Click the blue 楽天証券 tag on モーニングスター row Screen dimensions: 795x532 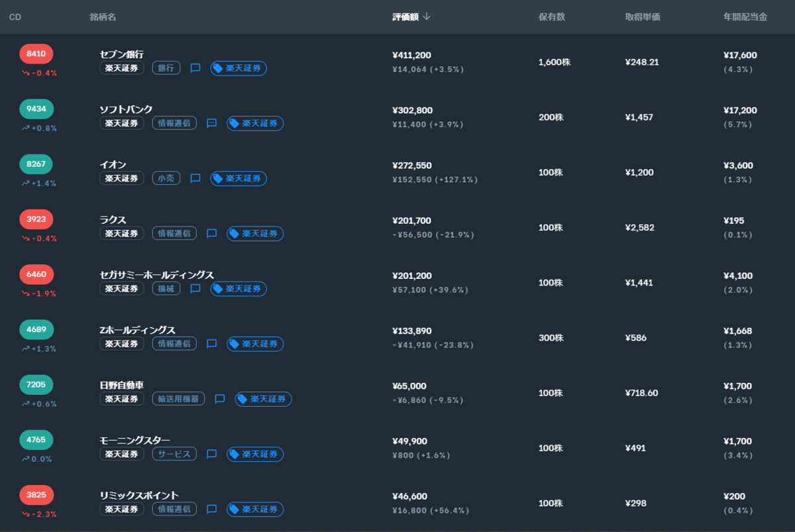255,454
